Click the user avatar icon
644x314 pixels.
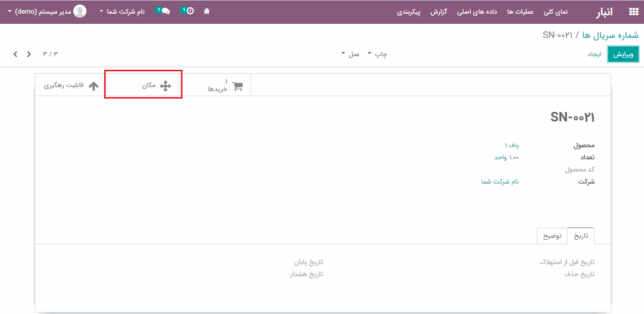tap(80, 11)
